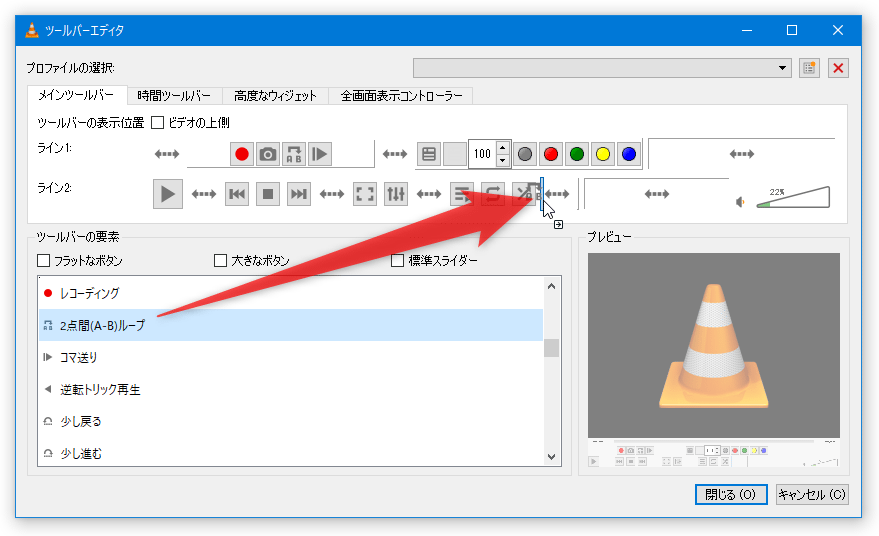
Task: Click the spacer between equalizer and playlist icons
Action: pyautogui.click(x=429, y=194)
